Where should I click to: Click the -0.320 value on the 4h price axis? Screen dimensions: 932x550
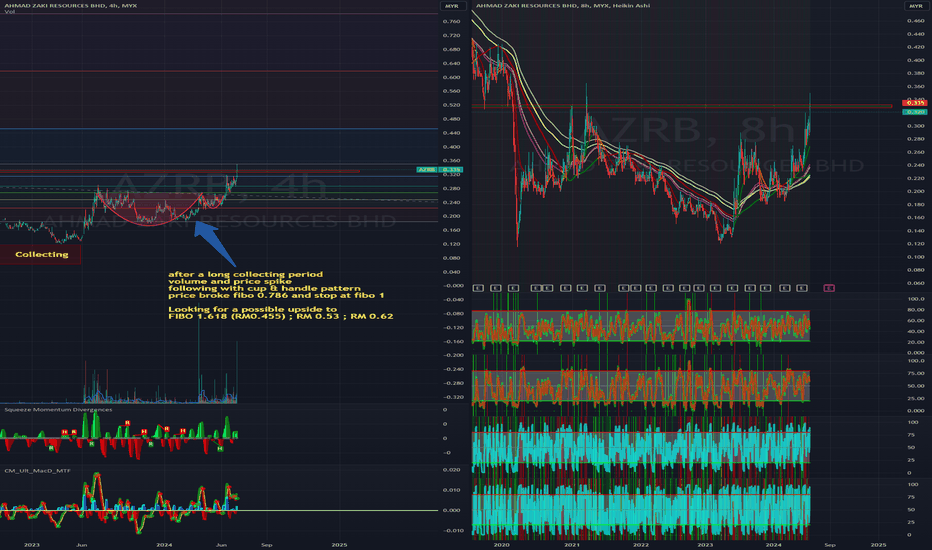[x=452, y=397]
